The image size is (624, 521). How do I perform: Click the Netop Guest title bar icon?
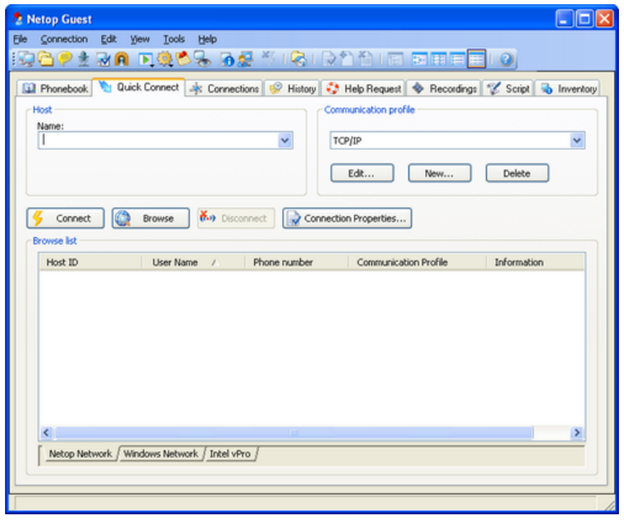point(18,19)
